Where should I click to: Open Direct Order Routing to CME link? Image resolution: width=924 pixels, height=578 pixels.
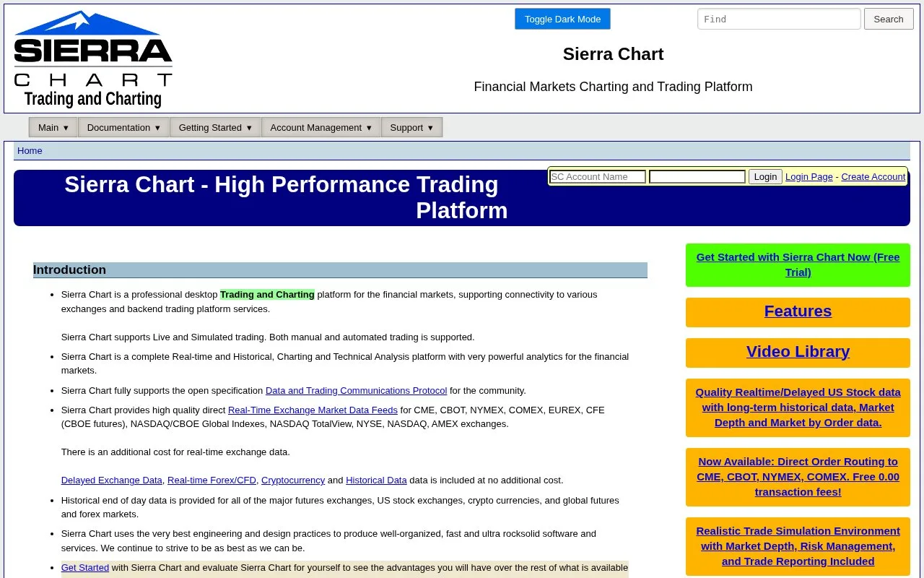798,477
